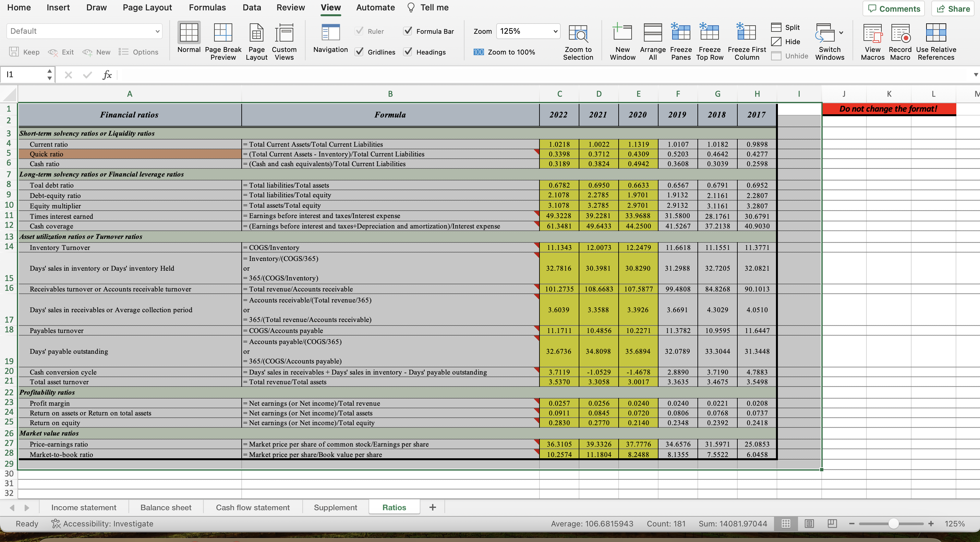This screenshot has width=980, height=542.
Task: Click Switch Windows
Action: tap(829, 42)
